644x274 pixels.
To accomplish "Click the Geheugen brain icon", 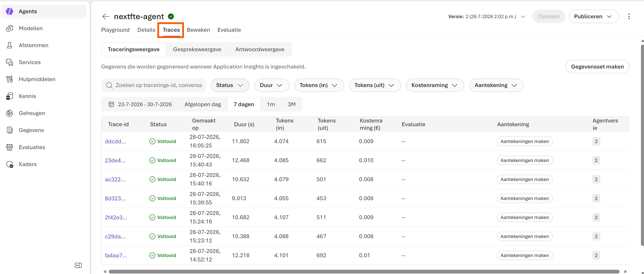I will 10,113.
